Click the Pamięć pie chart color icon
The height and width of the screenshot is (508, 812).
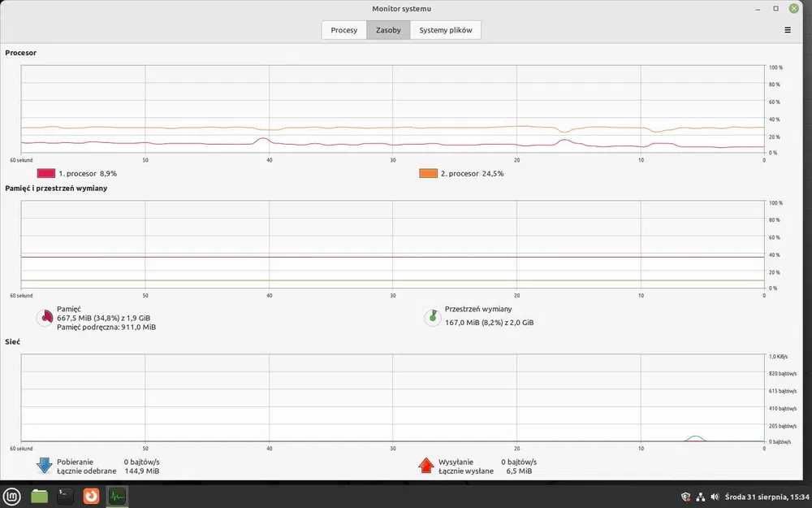pos(45,317)
